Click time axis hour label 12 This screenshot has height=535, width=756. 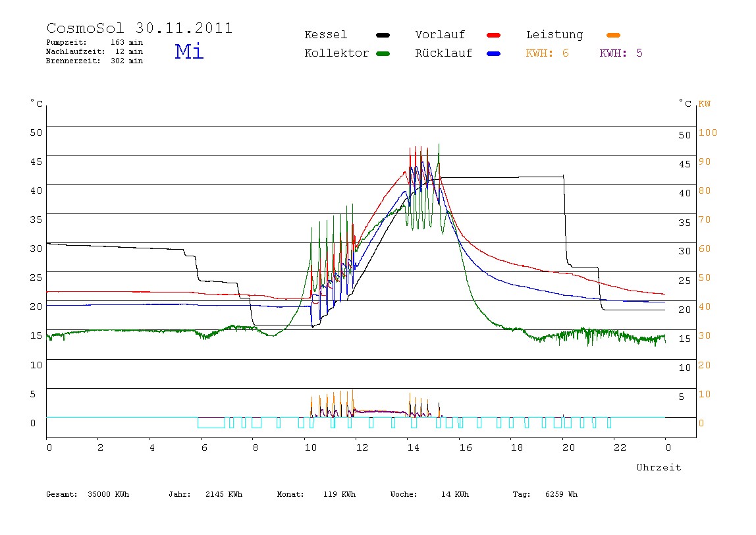pos(362,447)
